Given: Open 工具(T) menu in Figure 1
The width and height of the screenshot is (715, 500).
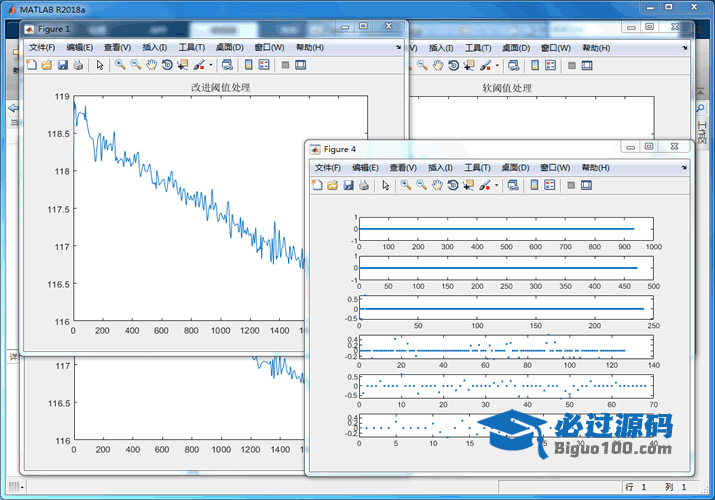Looking at the screenshot, I should tap(192, 47).
